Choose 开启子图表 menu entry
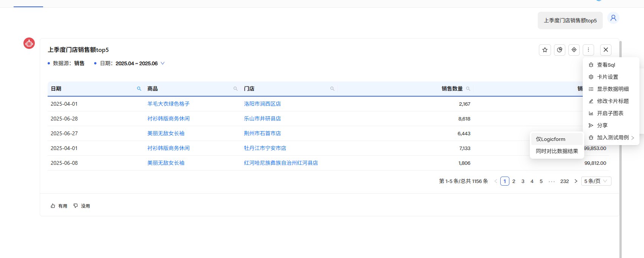644x258 pixels. point(611,113)
